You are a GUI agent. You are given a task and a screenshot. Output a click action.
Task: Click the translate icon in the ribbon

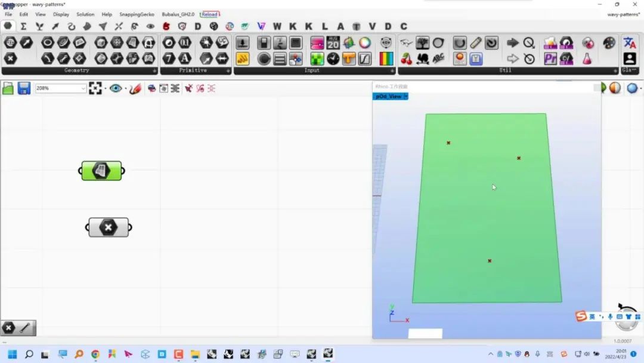click(x=629, y=43)
